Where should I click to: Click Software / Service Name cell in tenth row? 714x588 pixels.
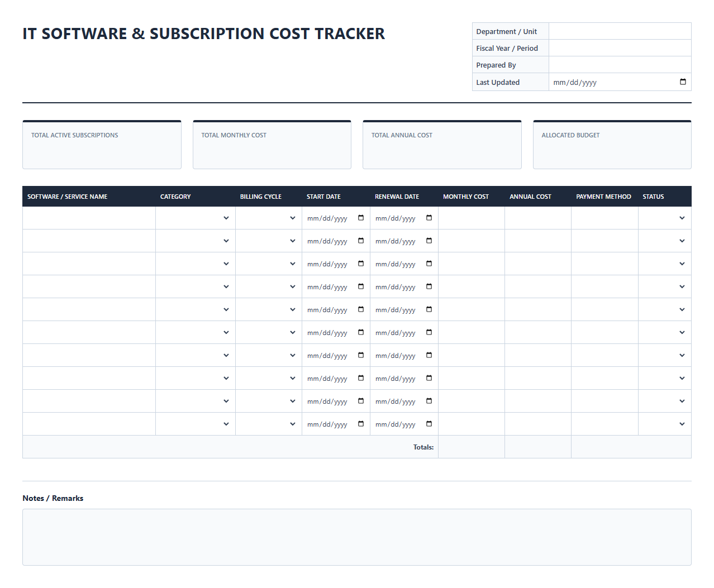coord(89,424)
